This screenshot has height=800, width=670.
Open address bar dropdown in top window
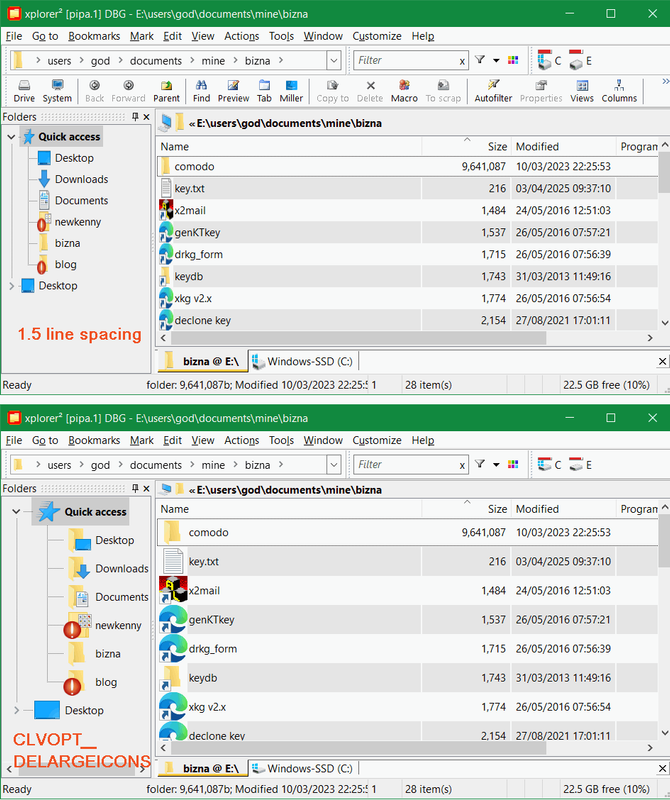tap(334, 61)
